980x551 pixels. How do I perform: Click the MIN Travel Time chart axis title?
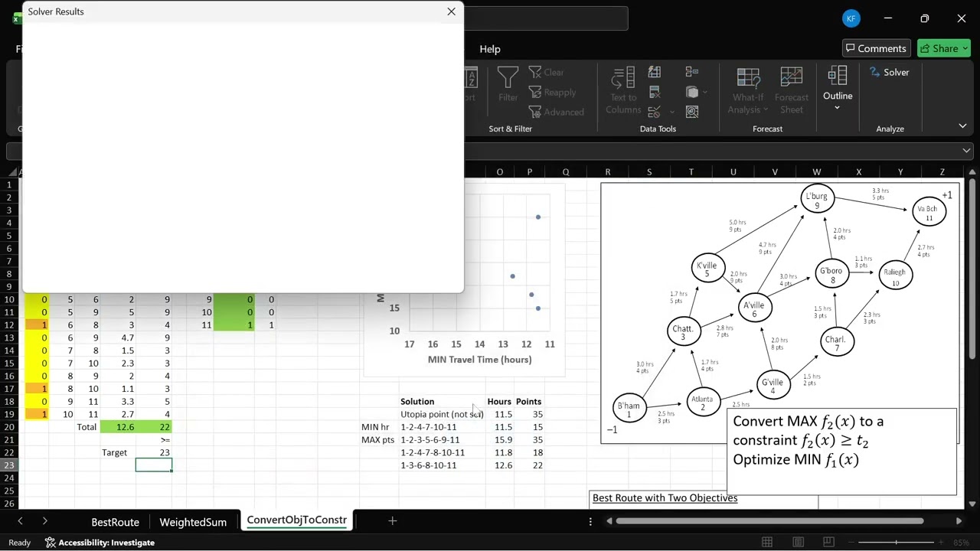coord(479,359)
